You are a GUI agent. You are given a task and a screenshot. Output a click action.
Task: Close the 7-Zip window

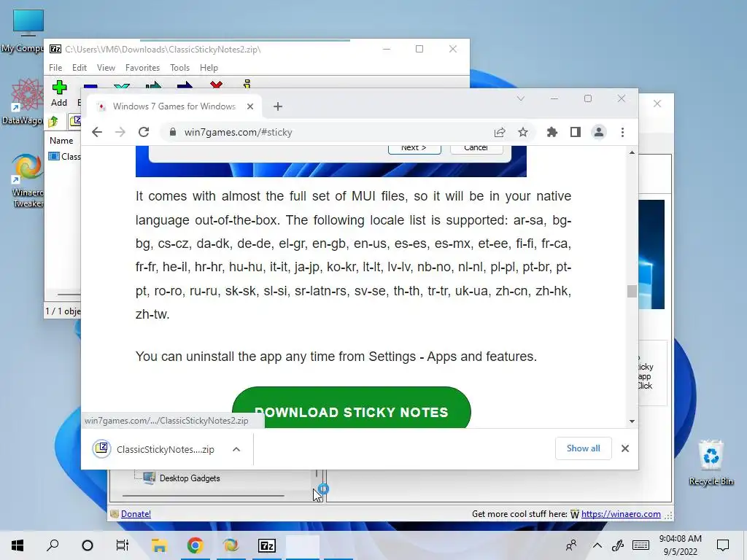452,49
